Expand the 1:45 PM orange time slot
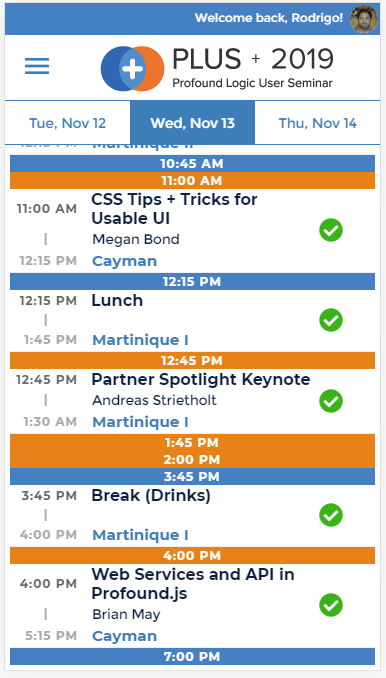386x678 pixels. click(192, 442)
